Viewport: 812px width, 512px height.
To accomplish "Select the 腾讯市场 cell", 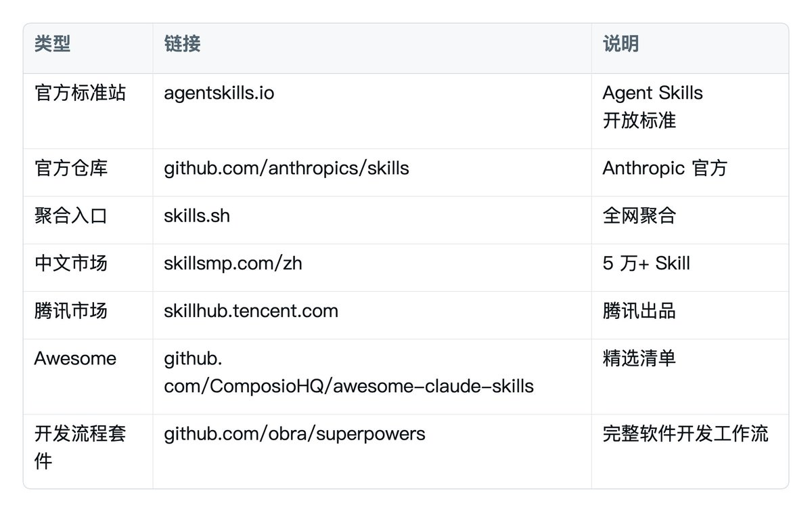I will (x=70, y=311).
